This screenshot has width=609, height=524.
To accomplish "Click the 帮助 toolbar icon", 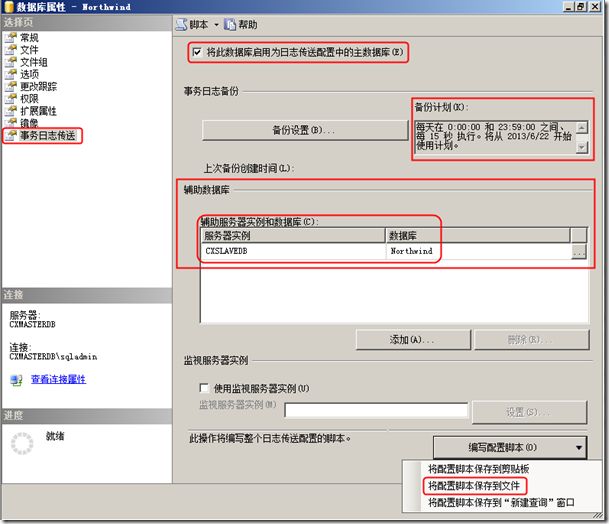I will coord(230,25).
